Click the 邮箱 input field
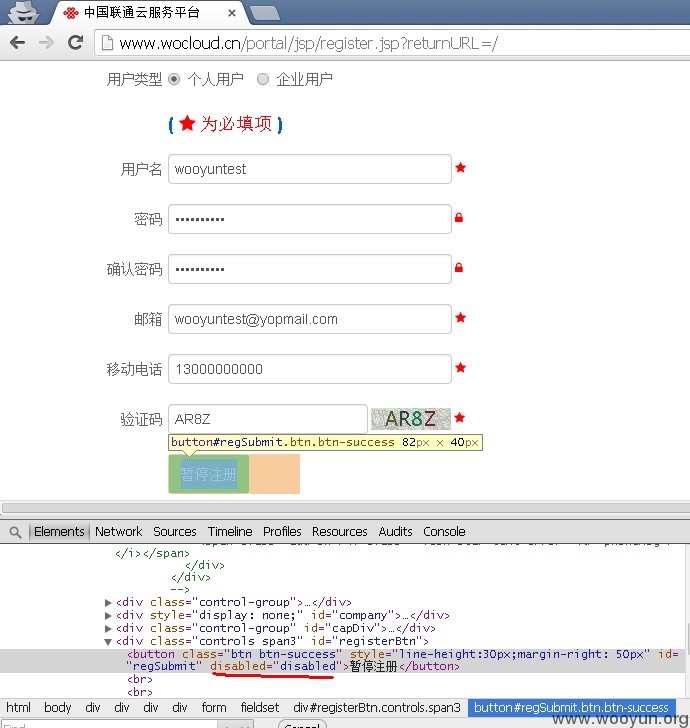 [310, 319]
